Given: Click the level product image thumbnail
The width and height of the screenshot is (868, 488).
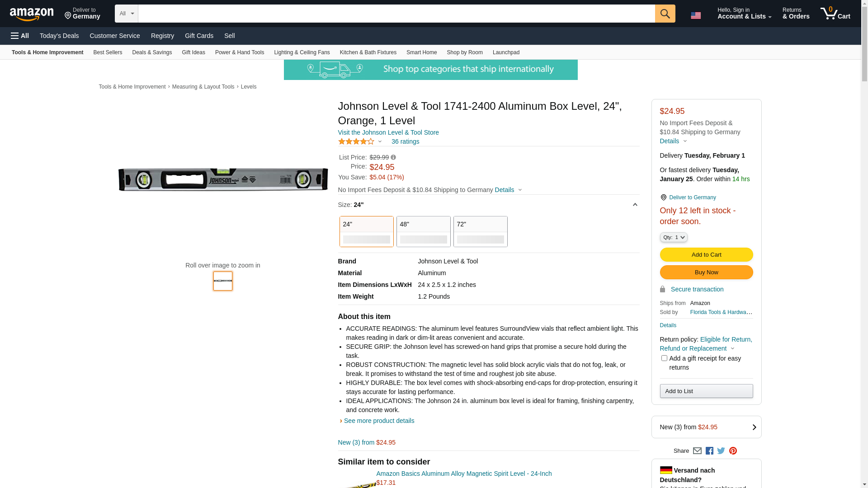Looking at the screenshot, I should point(222,281).
